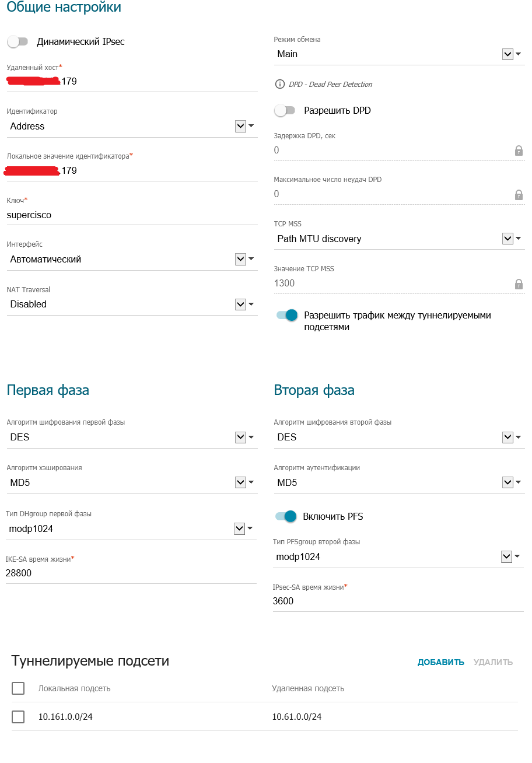Click lock icon beside Значение TCP MSS

(x=519, y=284)
